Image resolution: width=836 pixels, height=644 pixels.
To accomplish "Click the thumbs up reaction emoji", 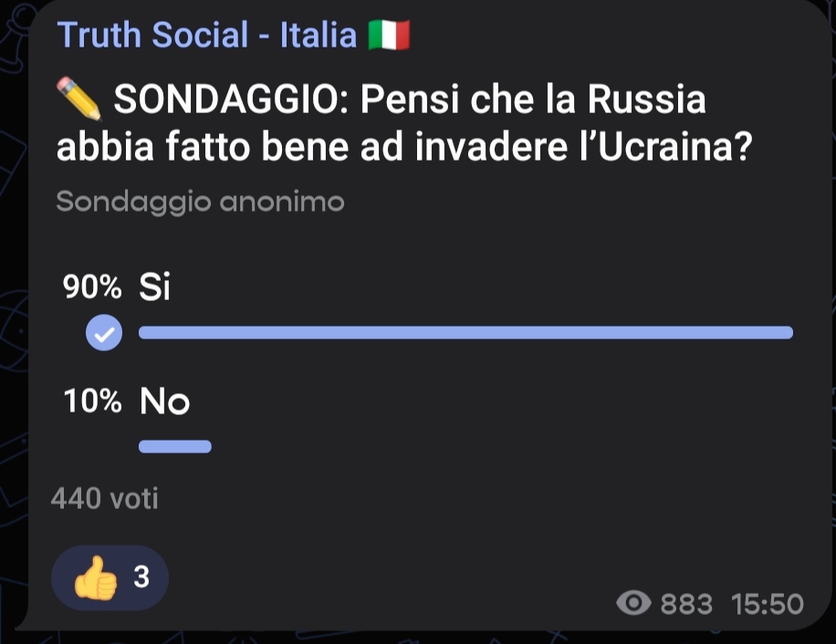I will 95,579.
